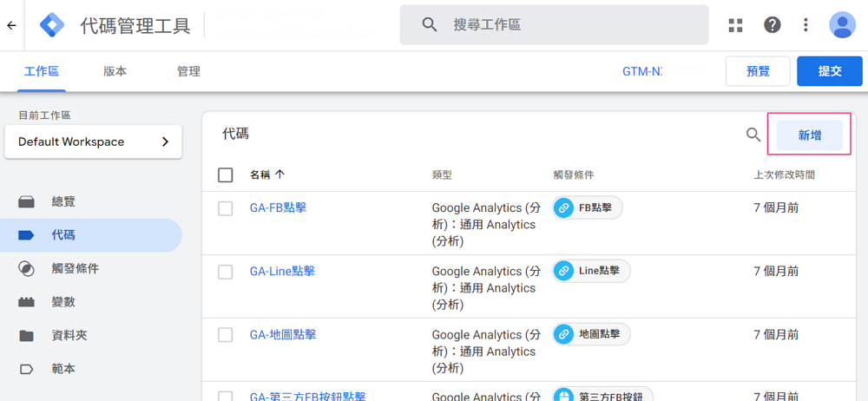Switch to the 管理 tab

188,71
